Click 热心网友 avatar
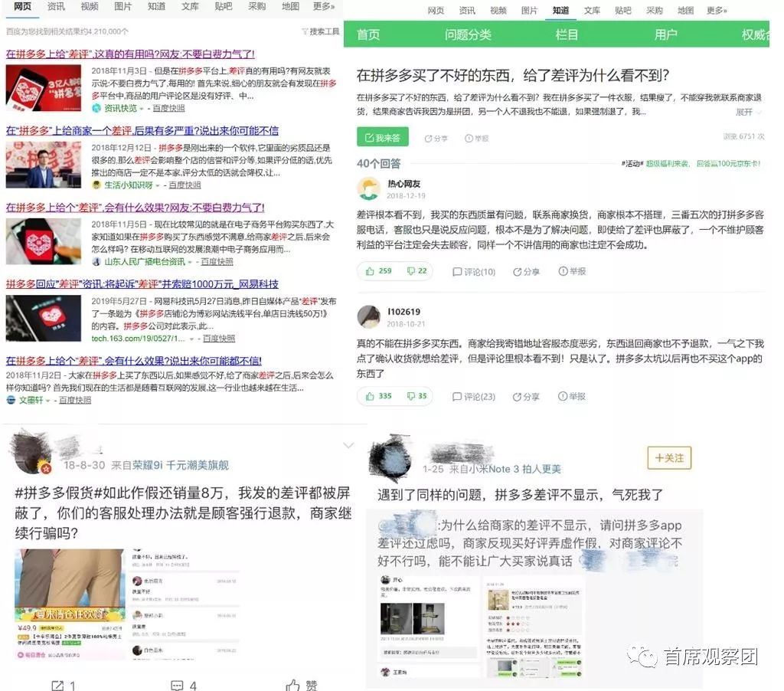The height and width of the screenshot is (691, 784). pos(368,189)
